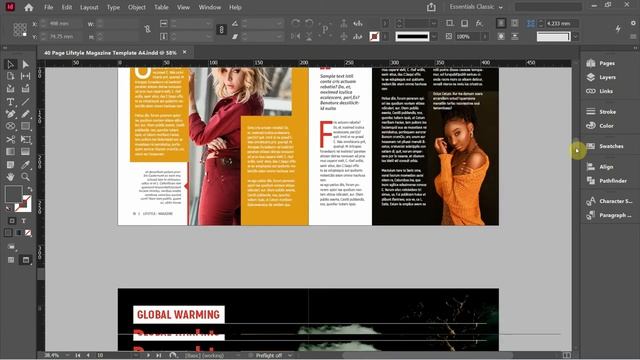Select the Scissors tool
Image resolution: width=640 pixels, height=360 pixels.
(11, 140)
